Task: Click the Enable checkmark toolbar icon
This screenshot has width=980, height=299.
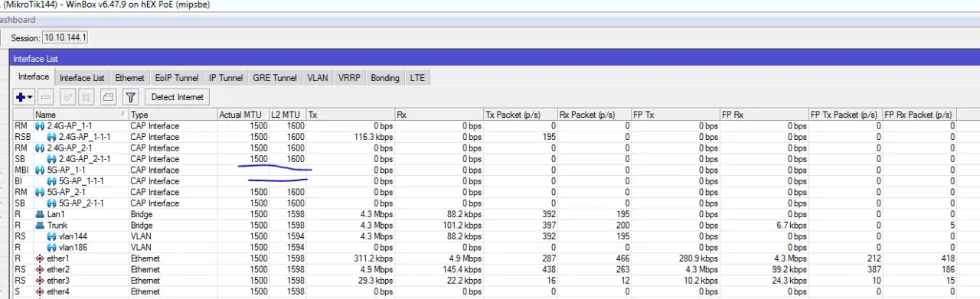Action: coord(67,97)
